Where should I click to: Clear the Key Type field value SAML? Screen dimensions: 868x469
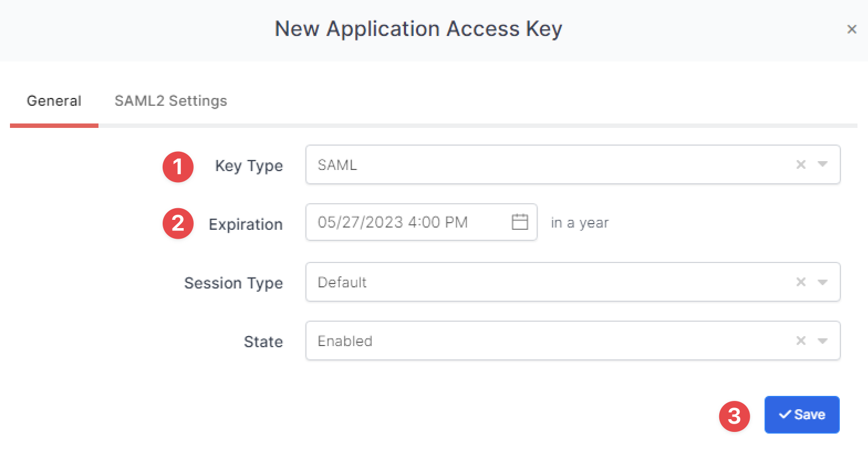pos(801,164)
